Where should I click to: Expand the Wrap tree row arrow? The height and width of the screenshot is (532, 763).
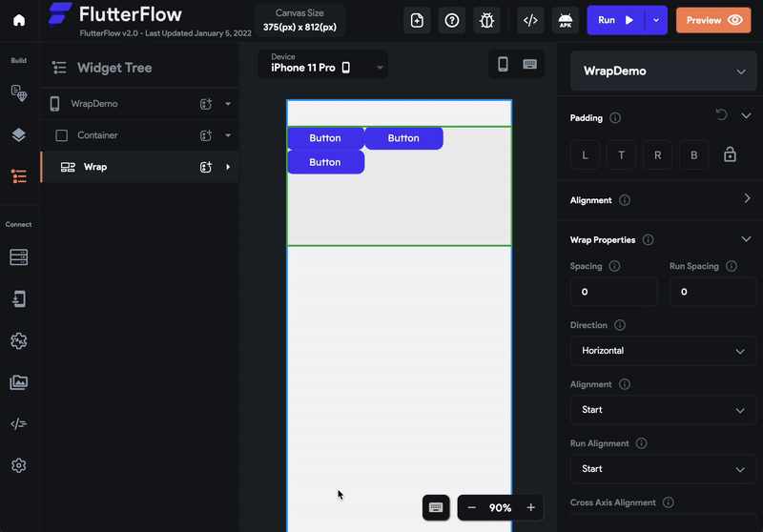click(x=228, y=167)
